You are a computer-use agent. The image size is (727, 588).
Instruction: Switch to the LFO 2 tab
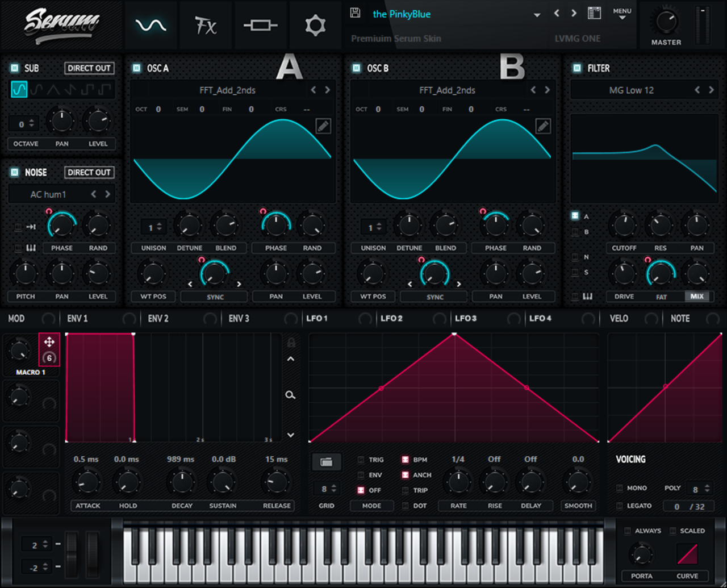(x=392, y=319)
